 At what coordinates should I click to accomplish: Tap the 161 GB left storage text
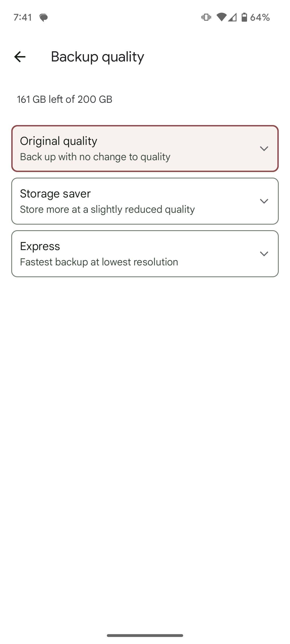[64, 100]
